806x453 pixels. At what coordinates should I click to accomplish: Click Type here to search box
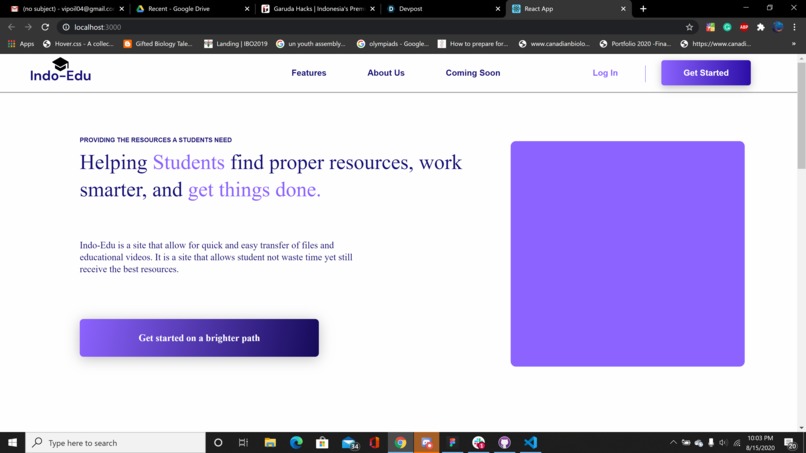(x=115, y=443)
